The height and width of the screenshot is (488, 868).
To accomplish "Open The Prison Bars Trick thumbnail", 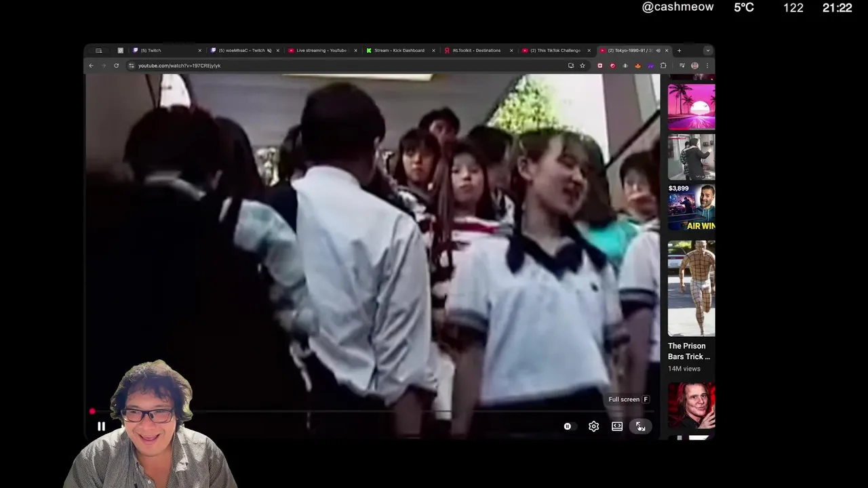I will 691,288.
